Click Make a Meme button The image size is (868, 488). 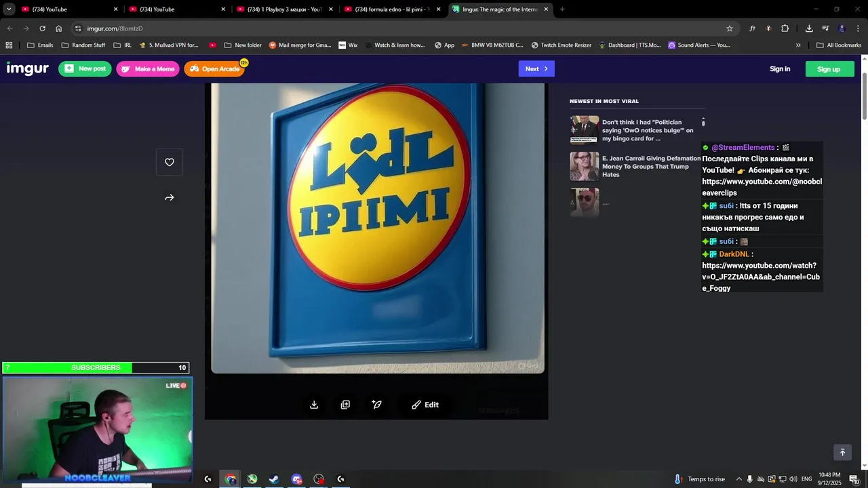[148, 68]
